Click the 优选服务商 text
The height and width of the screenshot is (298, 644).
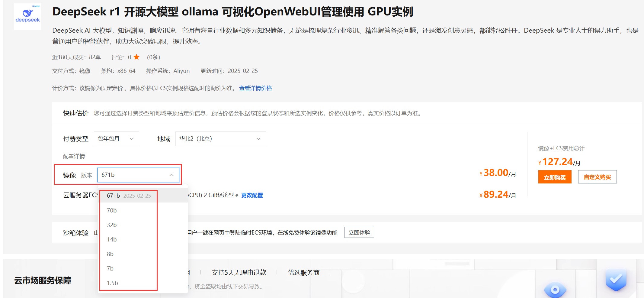click(303, 273)
